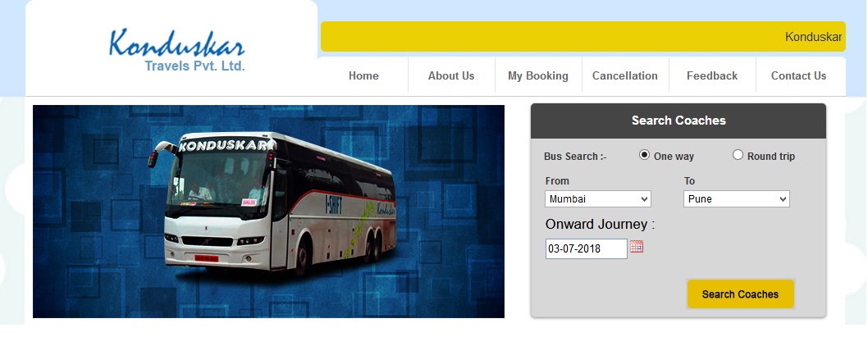This screenshot has height=337, width=868.
Task: Expand the From city dropdown
Action: (x=598, y=198)
